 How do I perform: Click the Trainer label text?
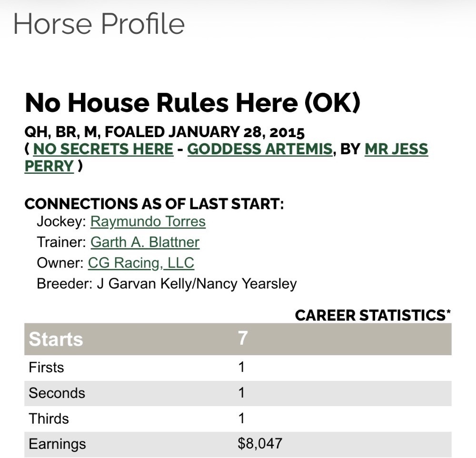(x=61, y=242)
